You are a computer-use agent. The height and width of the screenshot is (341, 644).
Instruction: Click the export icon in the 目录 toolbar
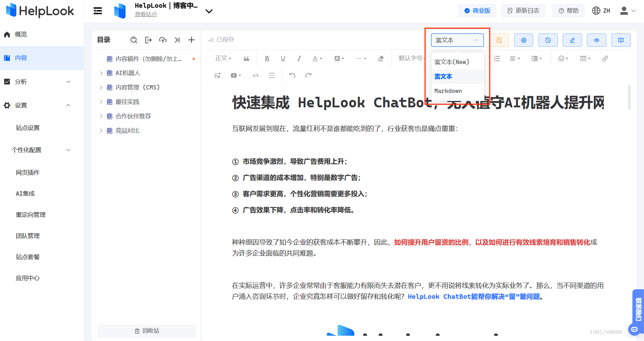pyautogui.click(x=148, y=40)
